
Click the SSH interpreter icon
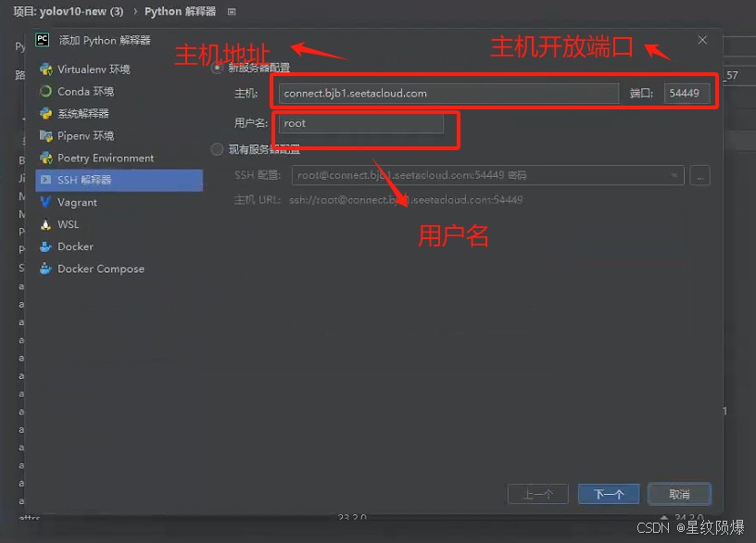[45, 180]
